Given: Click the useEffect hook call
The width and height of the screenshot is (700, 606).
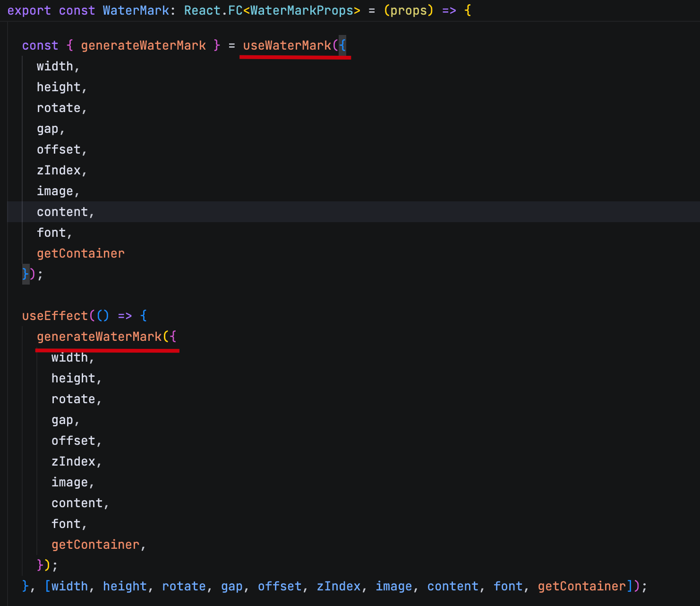Looking at the screenshot, I should pyautogui.click(x=55, y=316).
